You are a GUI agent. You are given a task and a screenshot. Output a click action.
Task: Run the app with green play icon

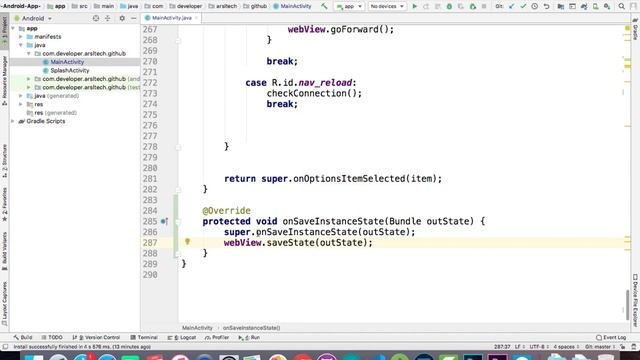(x=415, y=6)
